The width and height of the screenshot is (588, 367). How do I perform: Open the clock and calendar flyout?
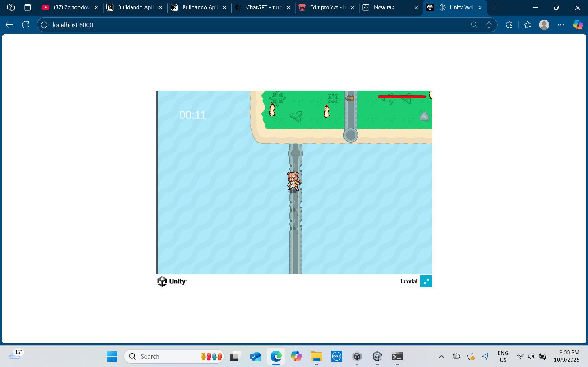pyautogui.click(x=567, y=356)
